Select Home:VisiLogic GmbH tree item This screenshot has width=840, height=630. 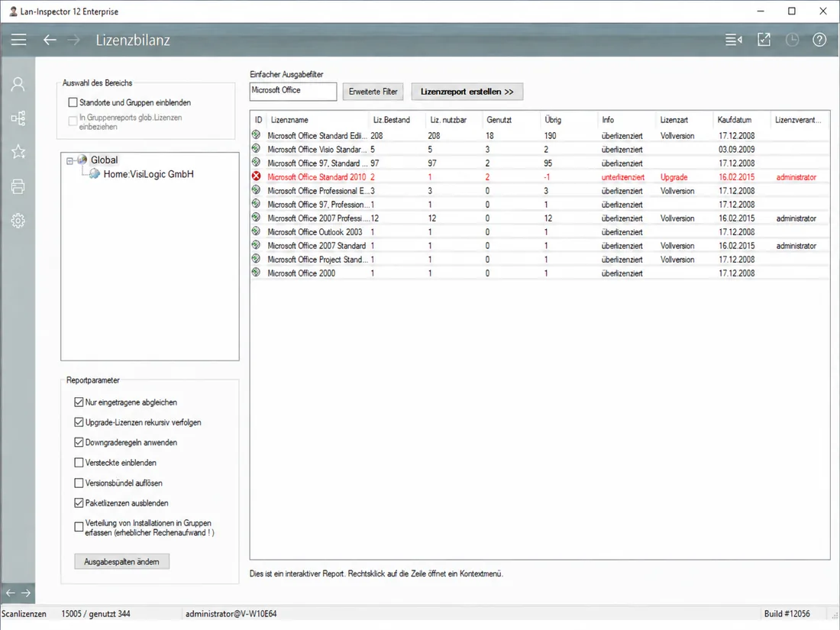pos(148,174)
